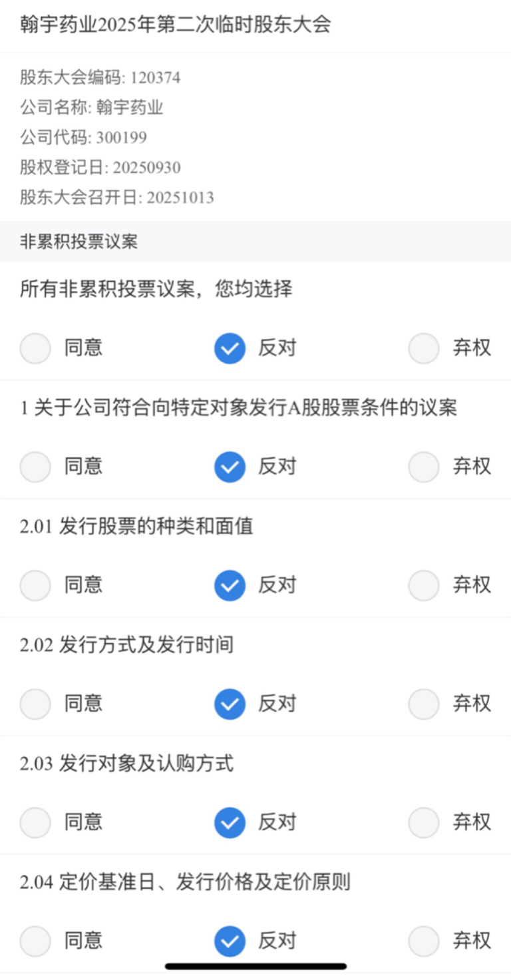511x980 pixels.
Task: Tap the page title 翰宇药业2025年第二次临时股东大会
Action: tap(176, 25)
